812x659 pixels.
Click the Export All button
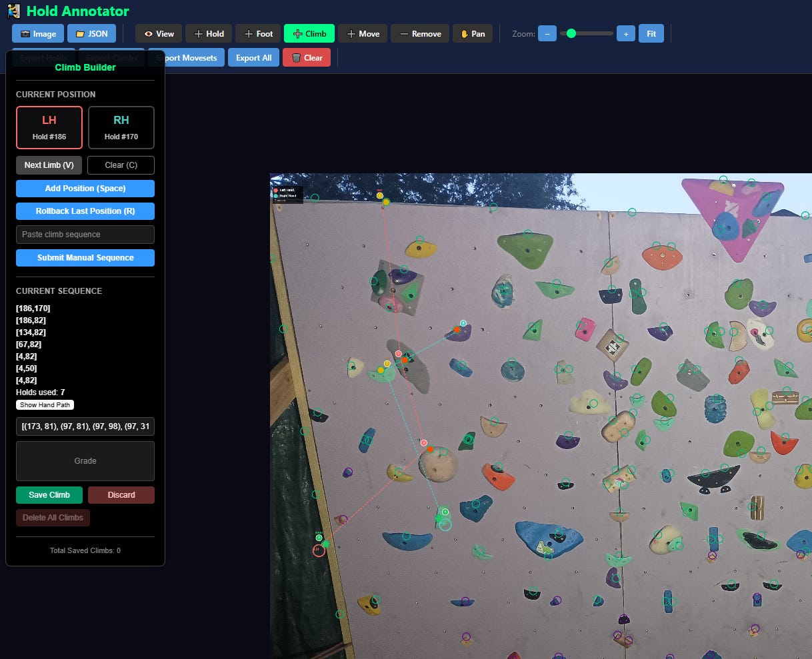tap(253, 57)
